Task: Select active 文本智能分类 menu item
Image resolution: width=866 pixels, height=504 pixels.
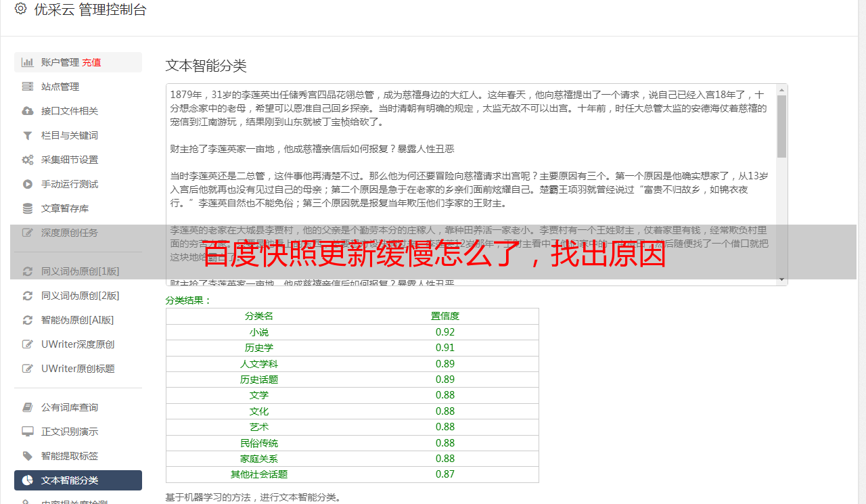Action: point(78,480)
